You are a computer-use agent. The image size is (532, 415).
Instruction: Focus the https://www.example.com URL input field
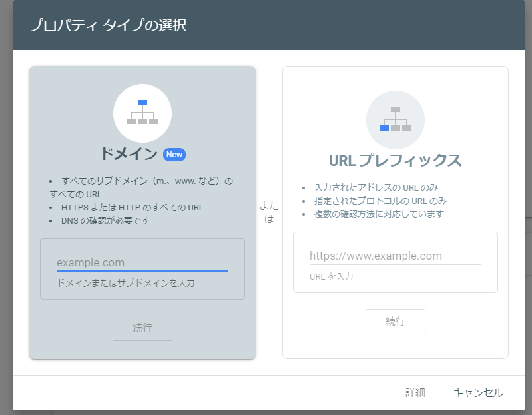[395, 256]
